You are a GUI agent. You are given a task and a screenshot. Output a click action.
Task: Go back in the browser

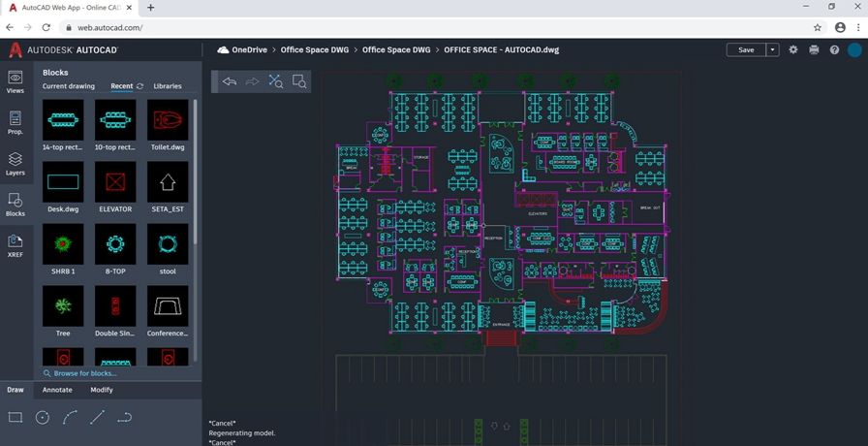tap(10, 27)
